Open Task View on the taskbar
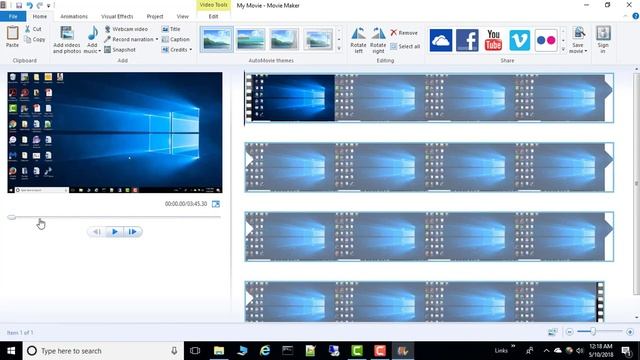Image resolution: width=640 pixels, height=360 pixels. pos(195,351)
